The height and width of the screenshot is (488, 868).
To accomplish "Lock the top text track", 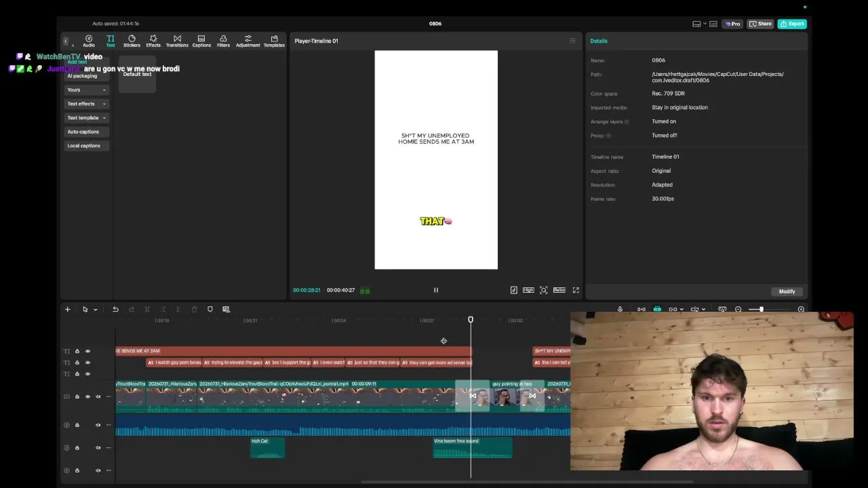I will coord(77,351).
